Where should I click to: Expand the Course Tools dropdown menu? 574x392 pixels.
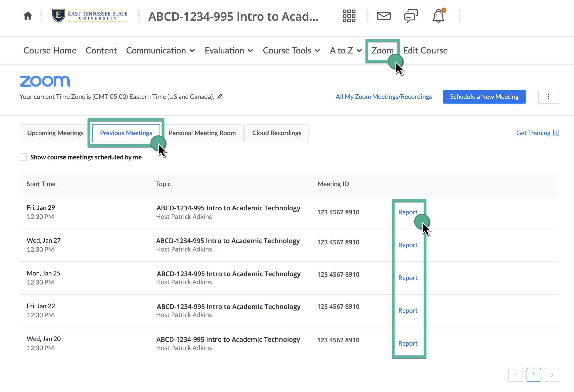(291, 50)
